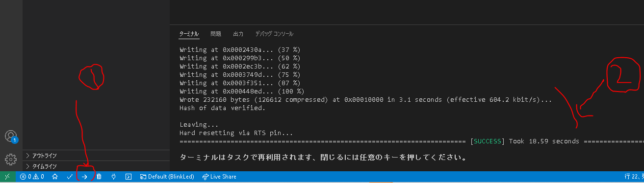Click 'Writing at 0x000299b3... (50 %)' line
The image size is (644, 183).
point(240,58)
